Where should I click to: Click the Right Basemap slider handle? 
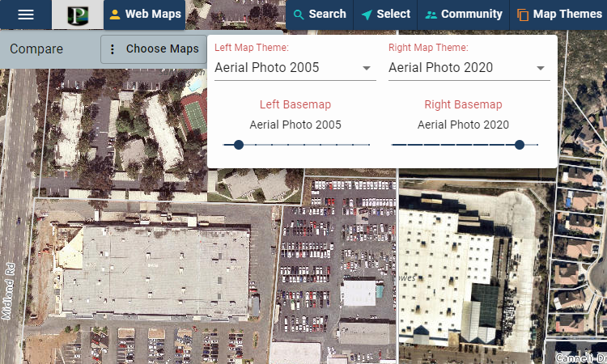click(x=520, y=145)
